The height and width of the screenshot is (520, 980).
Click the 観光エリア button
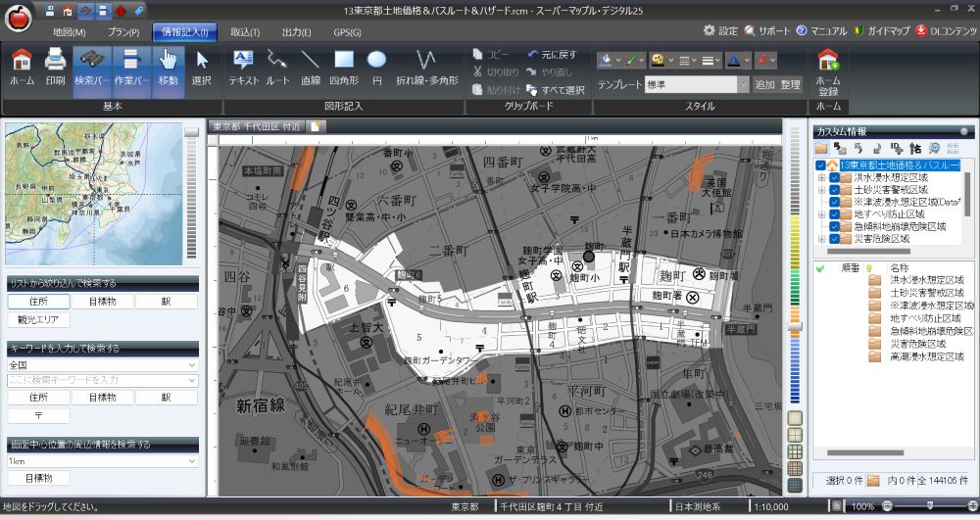(x=37, y=319)
